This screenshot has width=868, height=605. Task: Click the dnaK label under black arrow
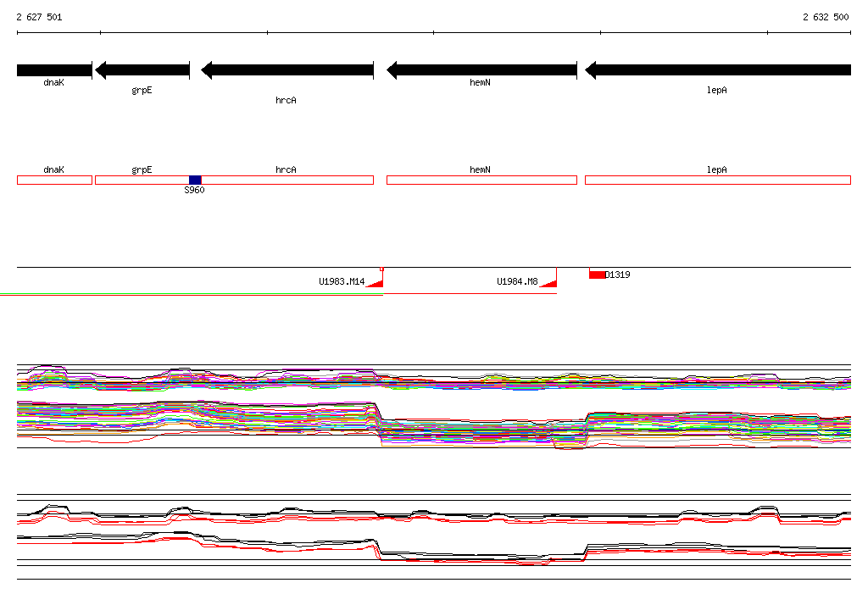(53, 82)
